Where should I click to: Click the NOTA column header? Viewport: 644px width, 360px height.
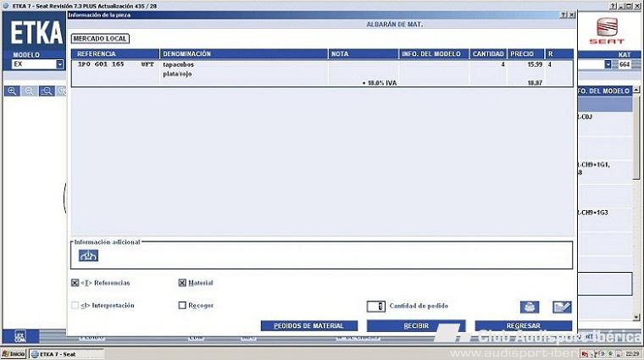tap(363, 53)
